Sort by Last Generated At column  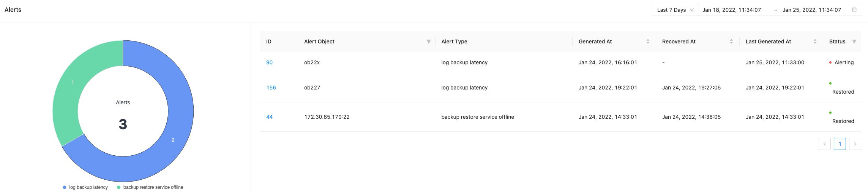click(815, 41)
